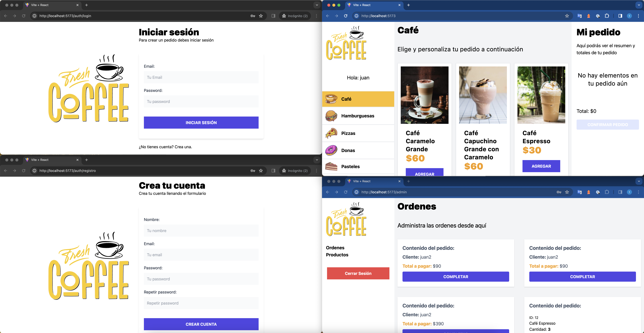Select the Donas category
The width and height of the screenshot is (644, 333).
pyautogui.click(x=358, y=150)
